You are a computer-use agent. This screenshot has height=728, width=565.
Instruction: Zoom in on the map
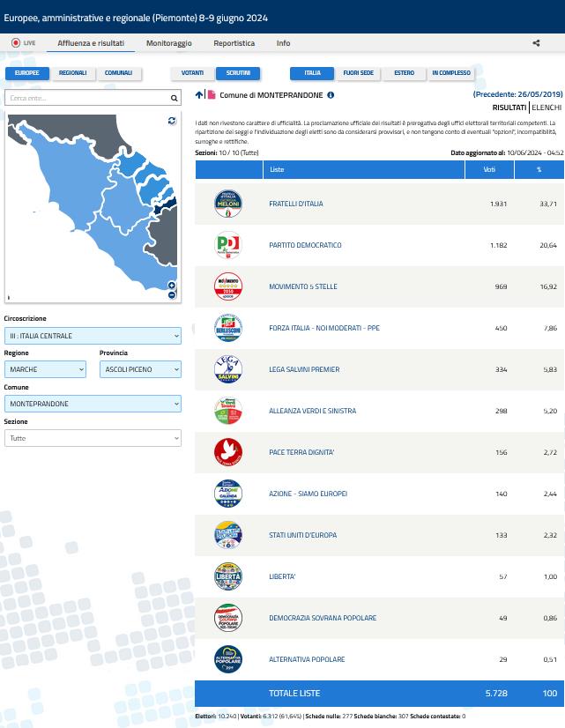tap(172, 286)
